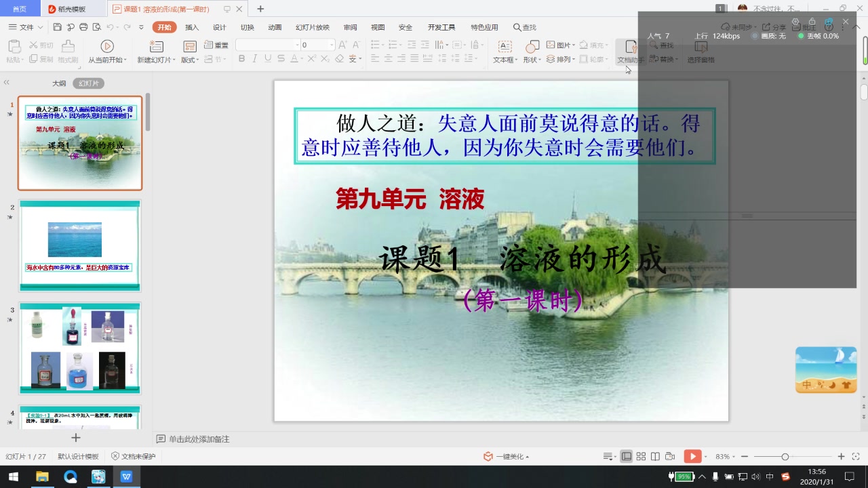The image size is (868, 488).
Task: Start slideshow from current (从当前开始) icon
Action: click(107, 46)
